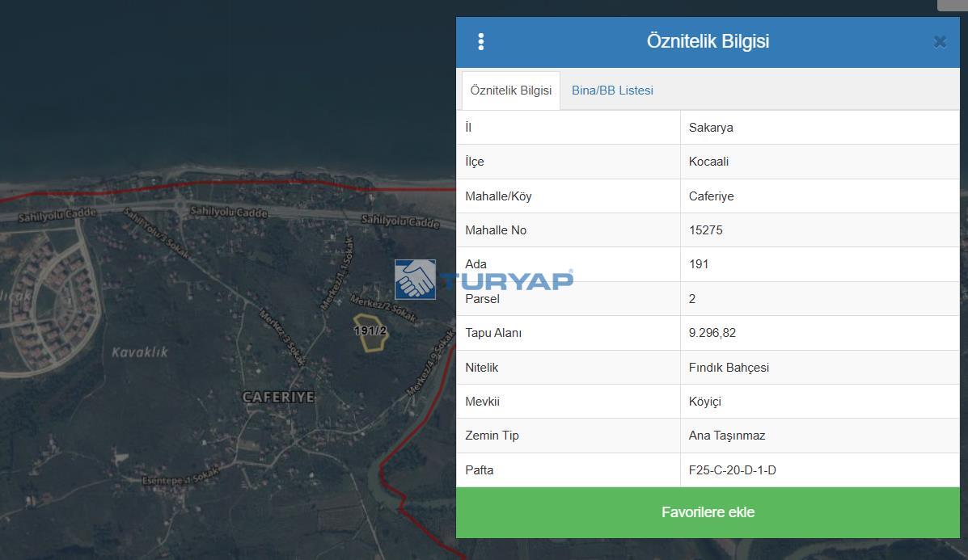
Task: Switch to the Bina/BB Listesi tab
Action: (x=612, y=91)
